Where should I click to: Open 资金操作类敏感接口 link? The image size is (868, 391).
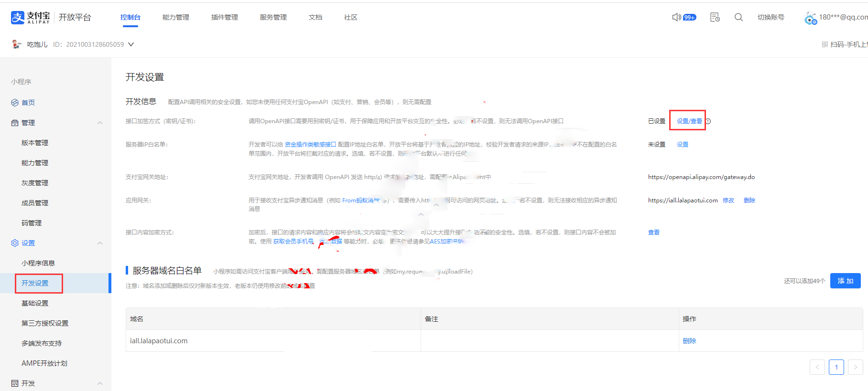click(x=311, y=145)
